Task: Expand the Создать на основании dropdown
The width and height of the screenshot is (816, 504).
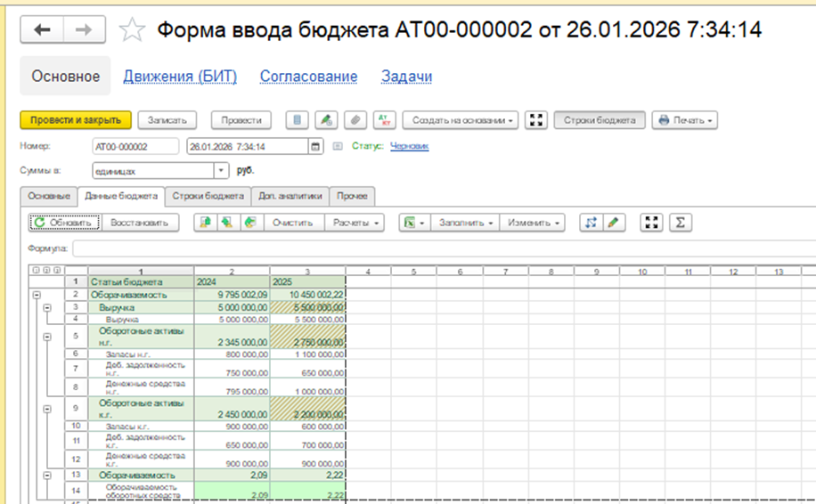Action: click(461, 120)
